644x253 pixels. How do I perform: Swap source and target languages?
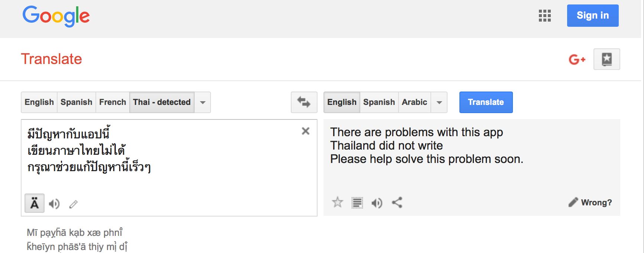304,102
